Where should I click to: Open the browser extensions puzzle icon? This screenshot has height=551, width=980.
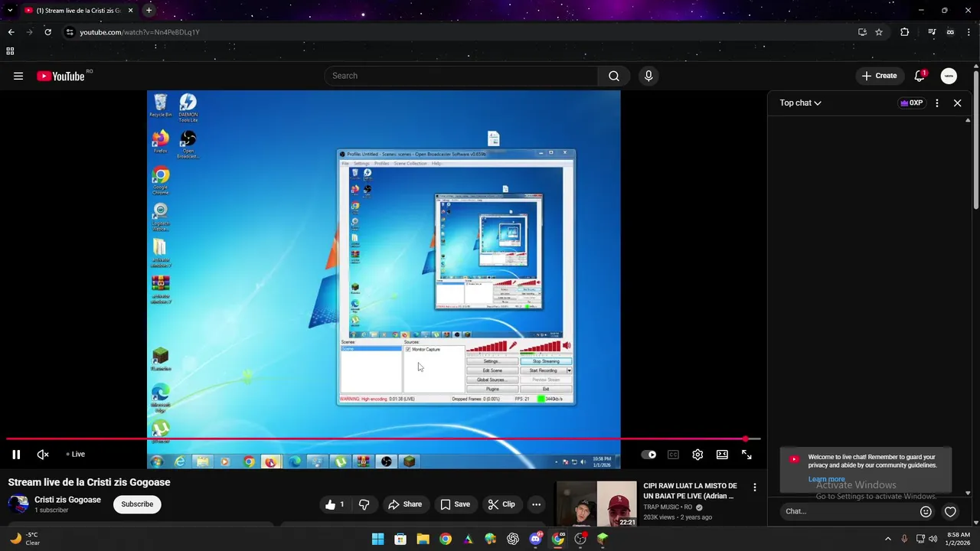pyautogui.click(x=905, y=32)
